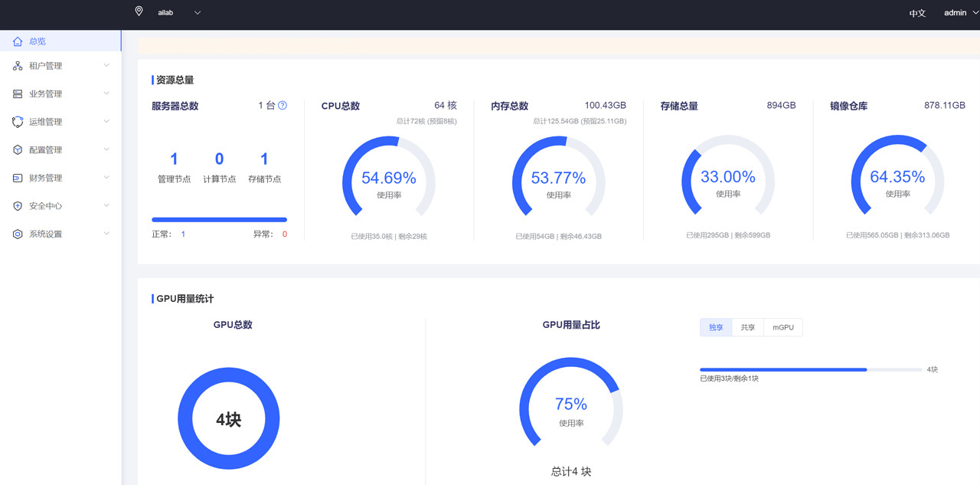Expand 运维管理 menu chevron

point(106,121)
